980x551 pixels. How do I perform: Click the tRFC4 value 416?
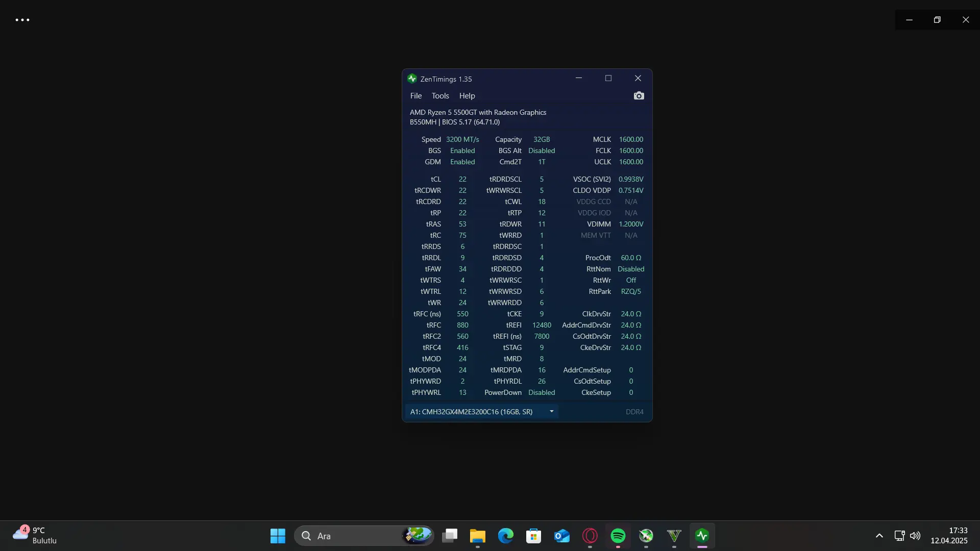(x=462, y=347)
